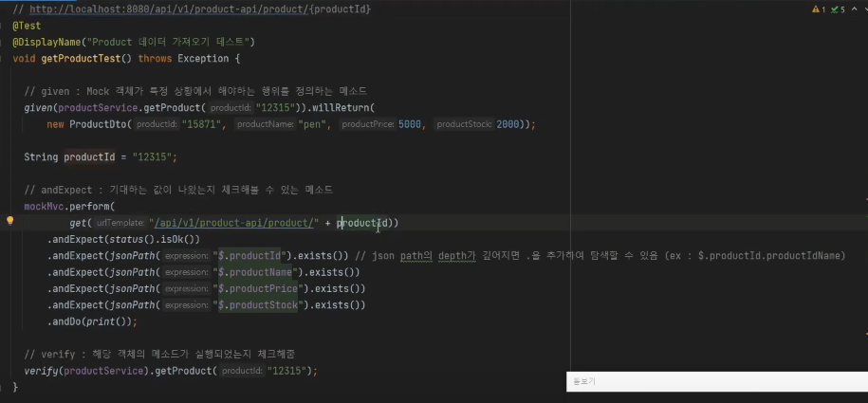Place the cursor on the getProductTest method name

(x=81, y=59)
